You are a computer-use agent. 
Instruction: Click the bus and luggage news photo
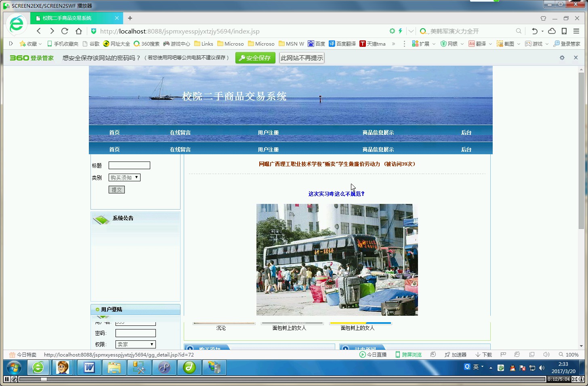coord(337,260)
